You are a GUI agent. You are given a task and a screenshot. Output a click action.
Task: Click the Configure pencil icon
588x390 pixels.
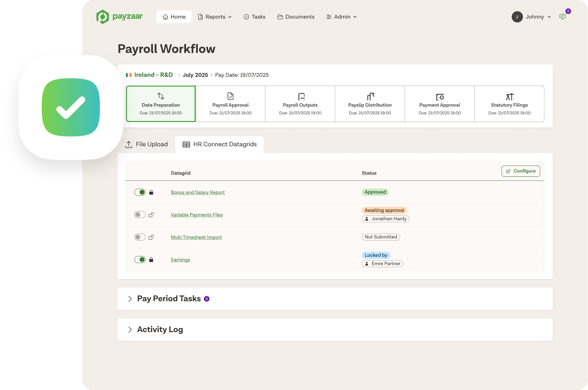point(508,171)
